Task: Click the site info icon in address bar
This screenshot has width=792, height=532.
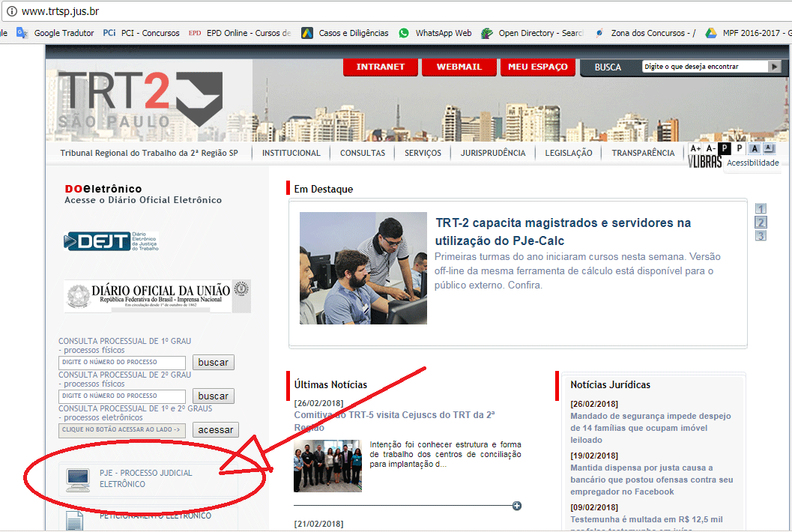Action: click(11, 11)
